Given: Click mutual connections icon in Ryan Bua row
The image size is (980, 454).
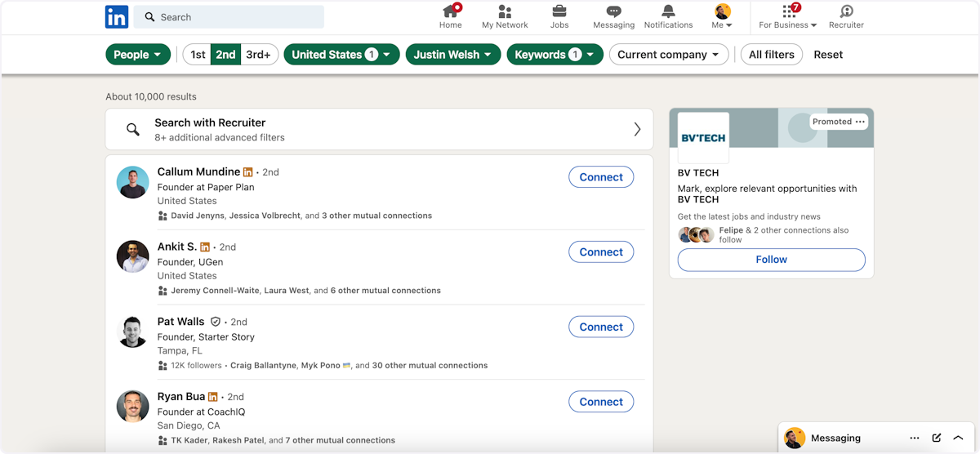Looking at the screenshot, I should pyautogui.click(x=163, y=441).
